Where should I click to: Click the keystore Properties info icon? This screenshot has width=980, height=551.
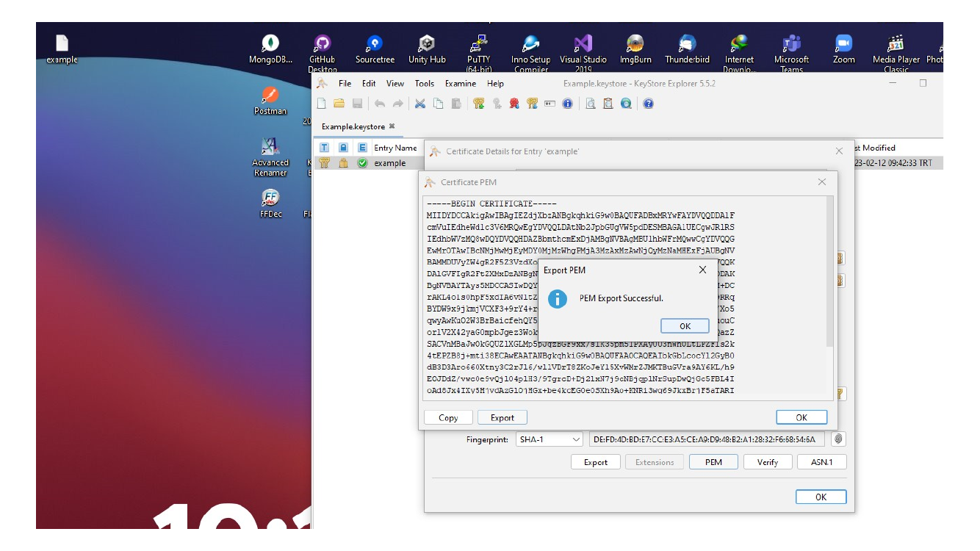(x=567, y=104)
